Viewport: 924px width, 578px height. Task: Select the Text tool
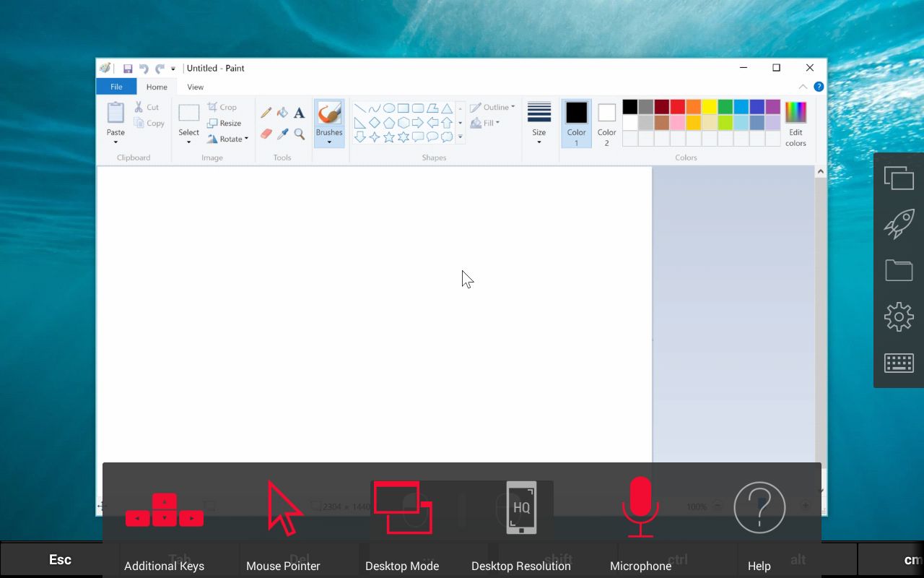299,112
